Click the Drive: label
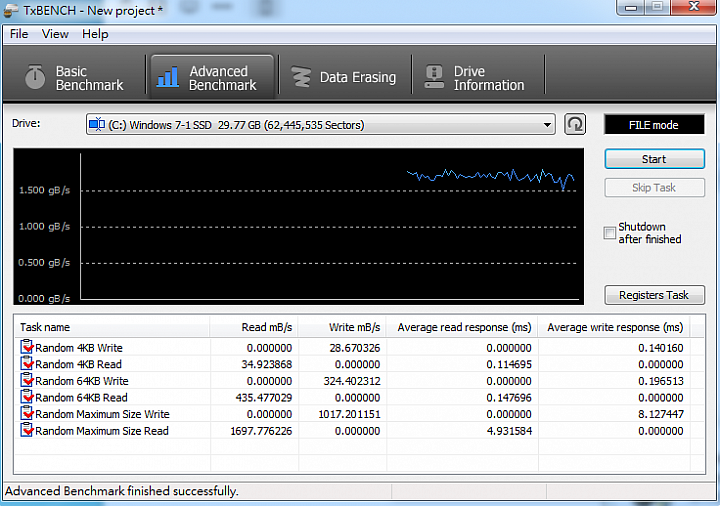 tap(26, 123)
